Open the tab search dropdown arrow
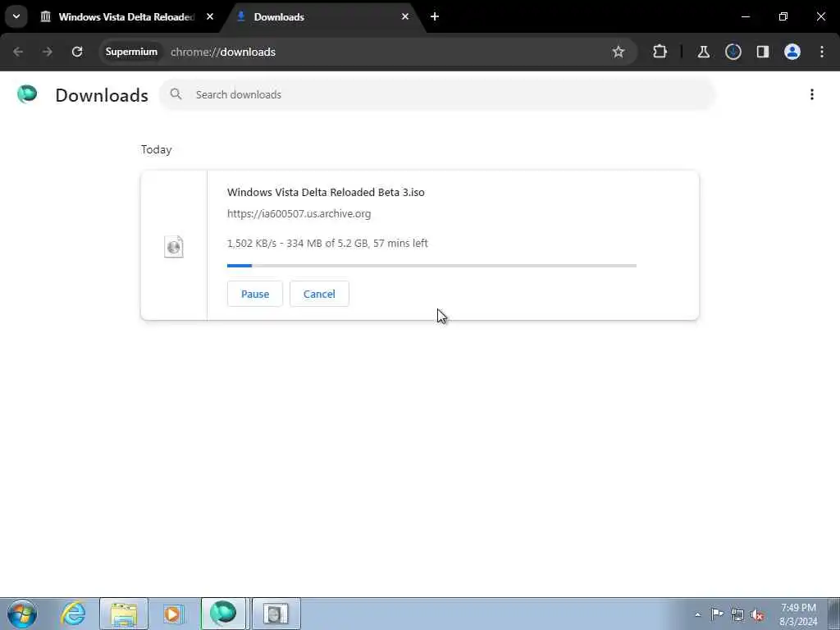The width and height of the screenshot is (840, 630). click(16, 16)
